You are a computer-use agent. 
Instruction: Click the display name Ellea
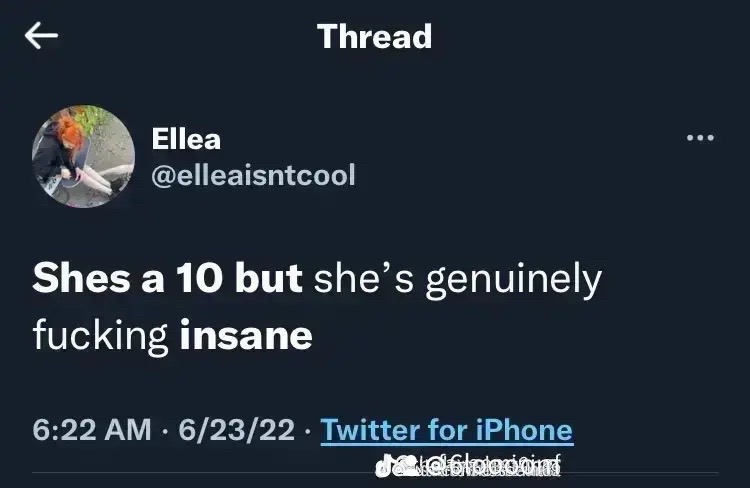click(186, 139)
